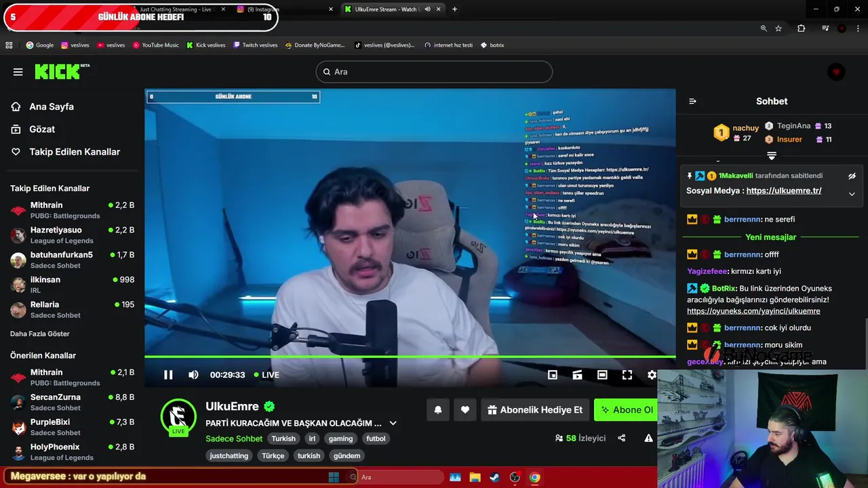Screen dimensions: 868x488
Task: Click Abonelik Hediye Et button
Action: 535,409
